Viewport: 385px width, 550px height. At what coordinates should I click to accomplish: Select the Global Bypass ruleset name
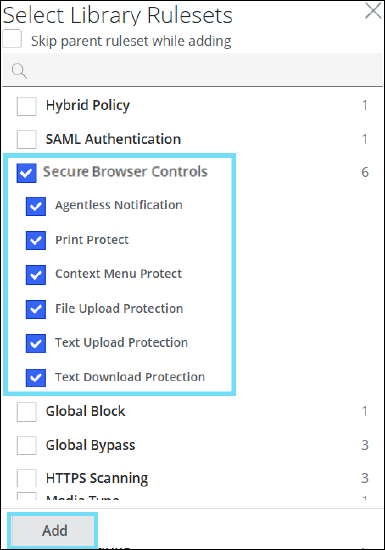pos(90,445)
